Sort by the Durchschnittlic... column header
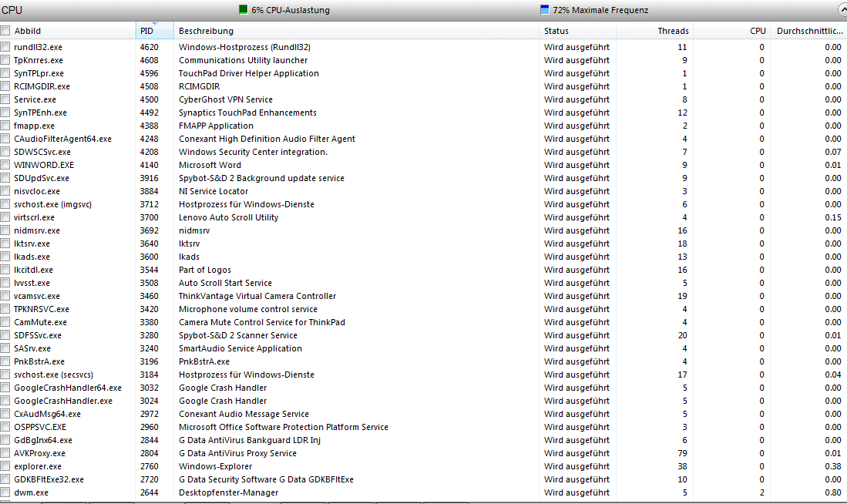 click(x=808, y=31)
